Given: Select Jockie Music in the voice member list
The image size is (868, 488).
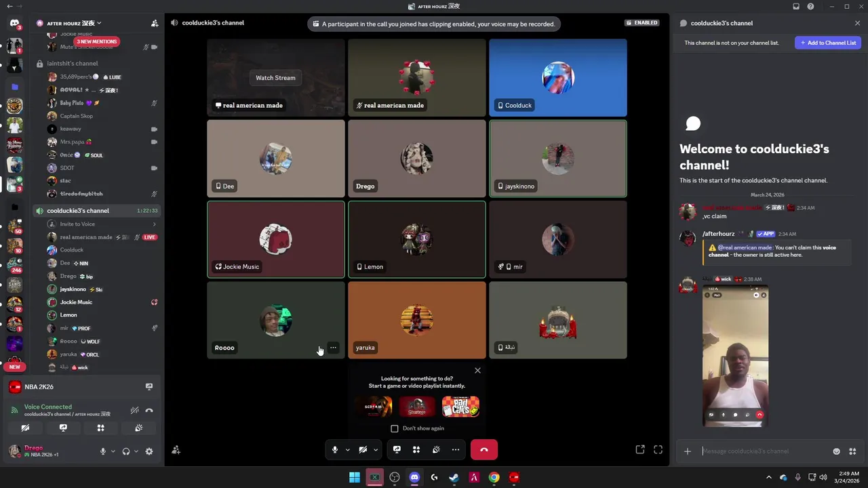Looking at the screenshot, I should [x=76, y=302].
